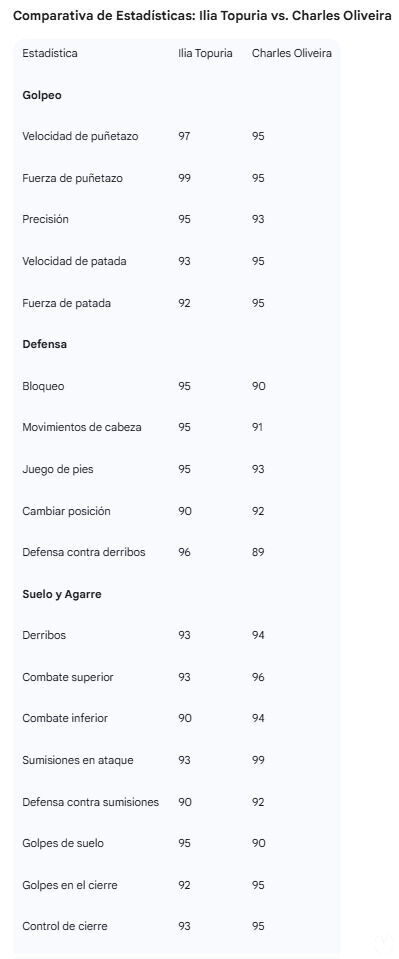Click Topuria's 99 Fuerza de puñetazo value

[x=184, y=178]
